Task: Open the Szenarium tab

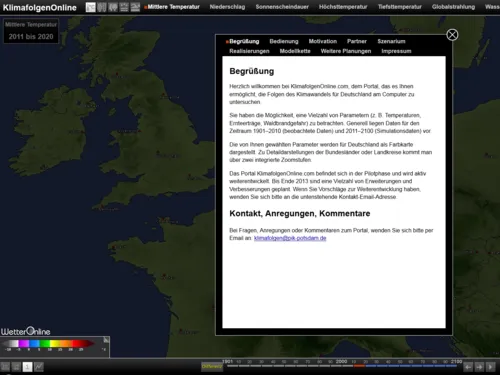Action: [391, 41]
